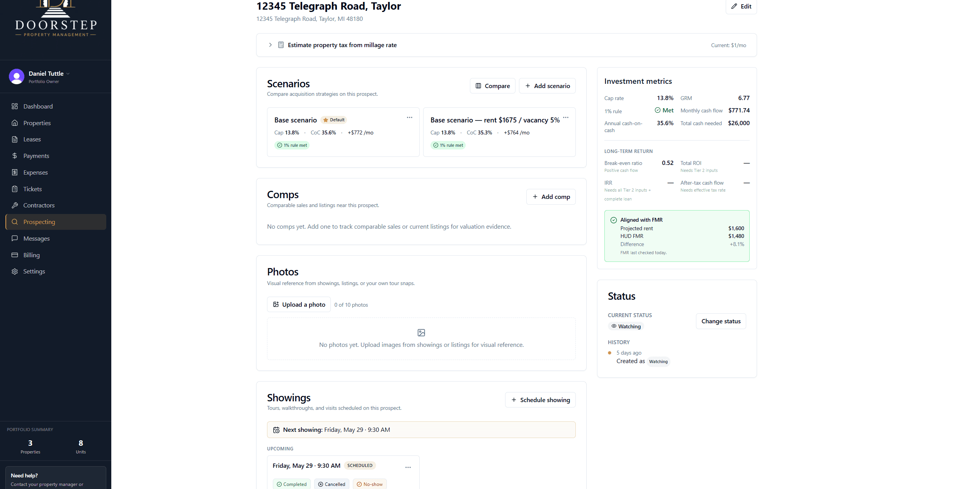Select Prospecting in the sidebar
Viewport: 980px width, 489px height.
pos(56,222)
